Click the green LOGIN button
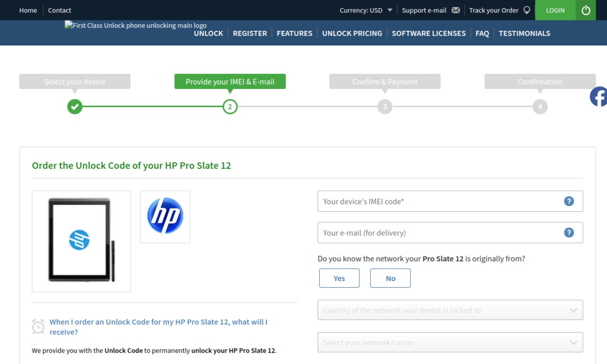Screen dimensions: 607x364 click(555, 10)
